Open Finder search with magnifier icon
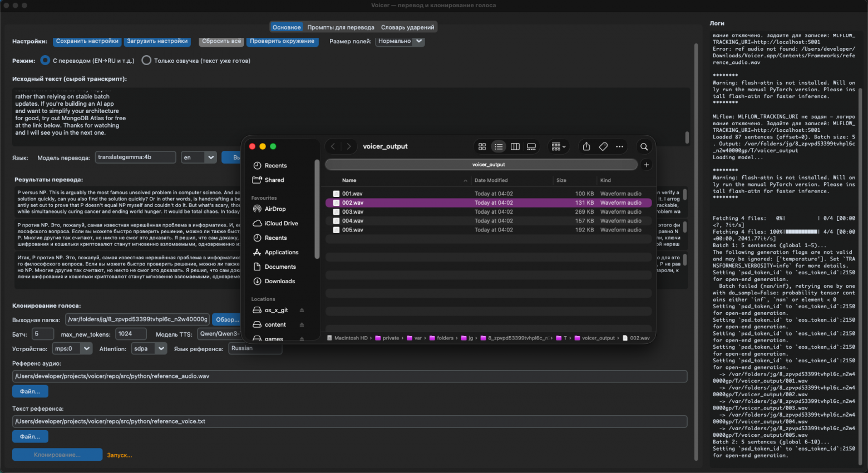This screenshot has width=868, height=473. pos(644,146)
